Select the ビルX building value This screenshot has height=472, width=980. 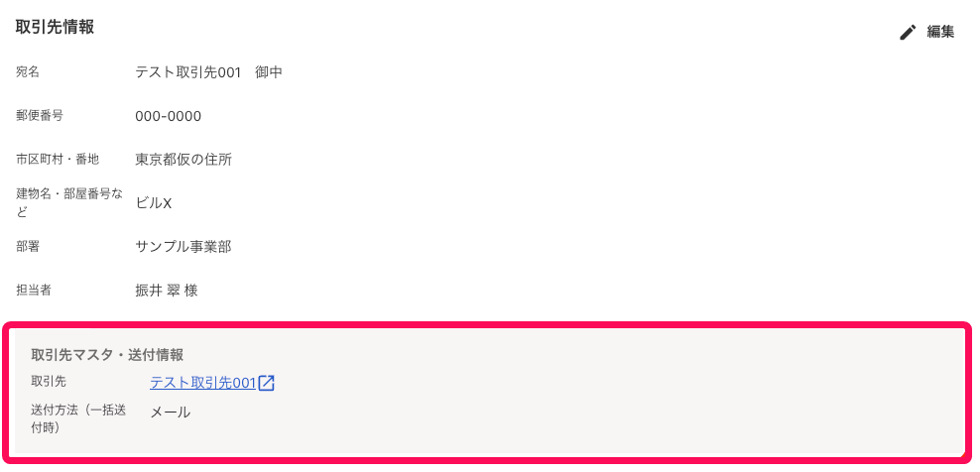[x=154, y=203]
